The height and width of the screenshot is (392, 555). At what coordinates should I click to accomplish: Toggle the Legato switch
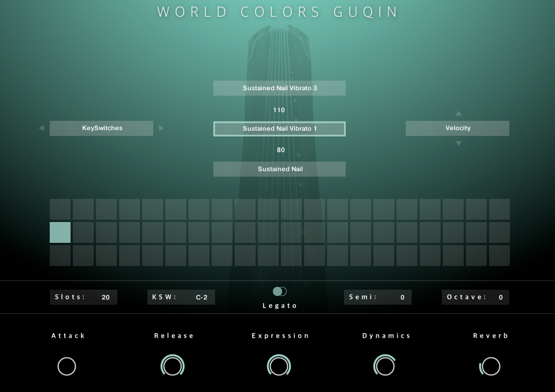tap(280, 291)
